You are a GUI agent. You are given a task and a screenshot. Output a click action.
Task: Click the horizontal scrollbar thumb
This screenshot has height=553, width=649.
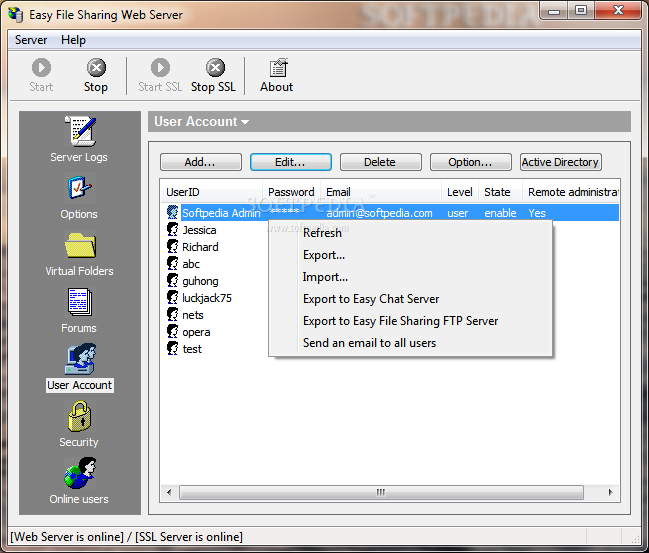381,492
